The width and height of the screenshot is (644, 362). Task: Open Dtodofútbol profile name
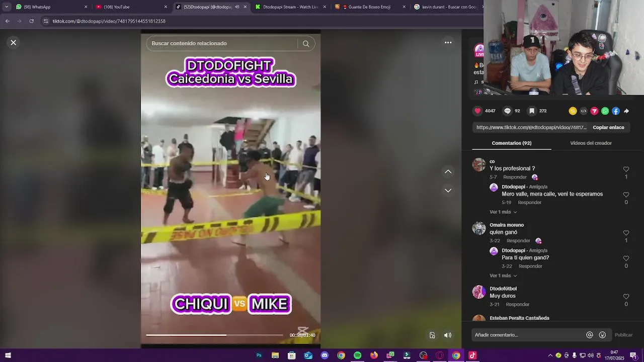503,289
